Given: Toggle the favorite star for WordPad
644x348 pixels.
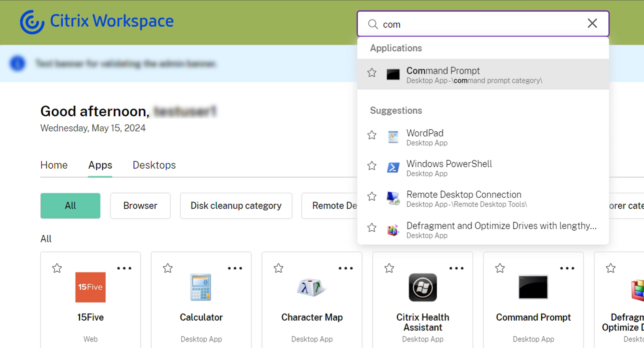Looking at the screenshot, I should 372,135.
